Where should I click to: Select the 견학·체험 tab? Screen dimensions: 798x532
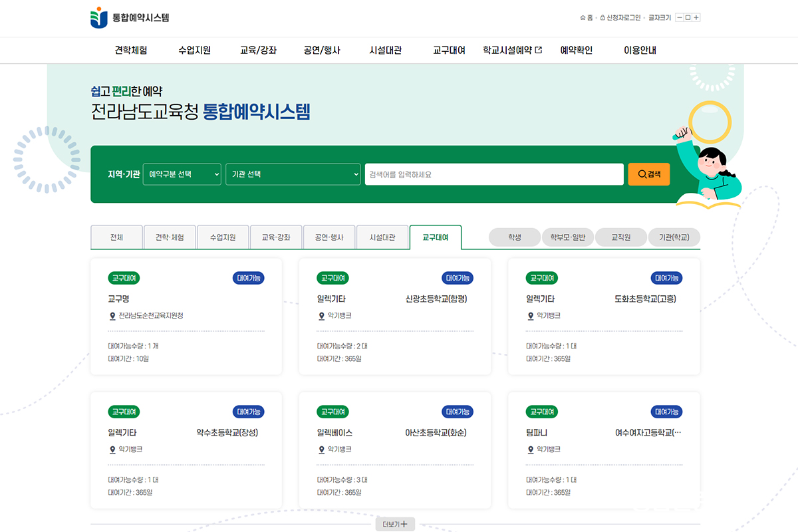click(x=170, y=237)
